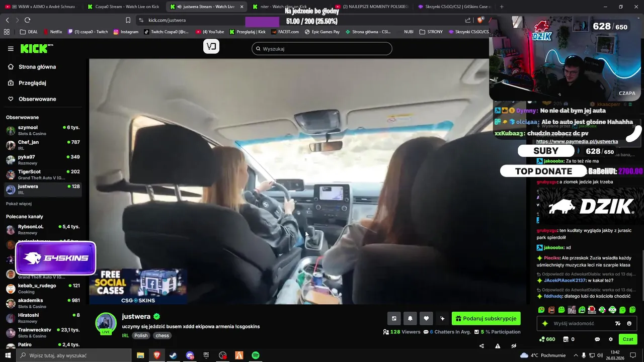The image size is (644, 362).
Task: Reload the page with browser refresh button
Action: (27, 20)
